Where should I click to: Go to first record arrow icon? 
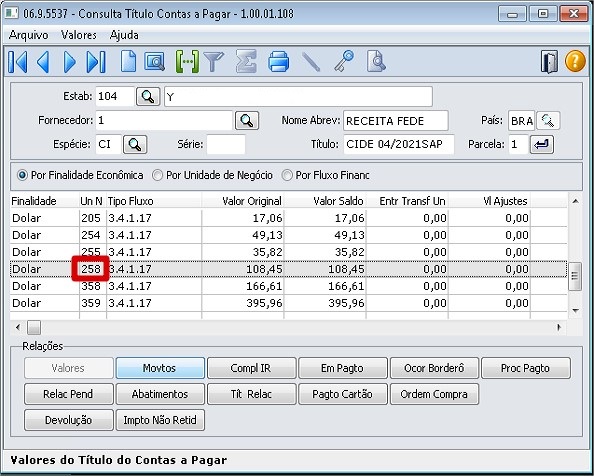18,62
